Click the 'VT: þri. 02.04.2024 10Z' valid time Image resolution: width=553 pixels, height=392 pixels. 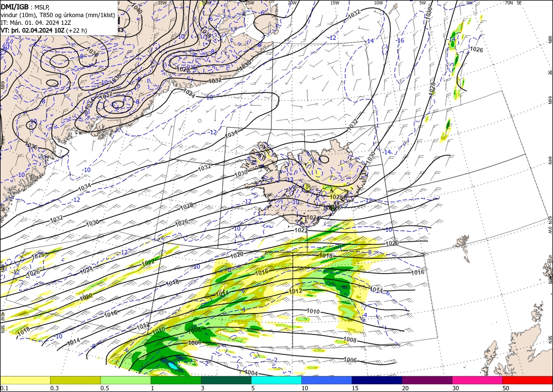click(x=32, y=30)
